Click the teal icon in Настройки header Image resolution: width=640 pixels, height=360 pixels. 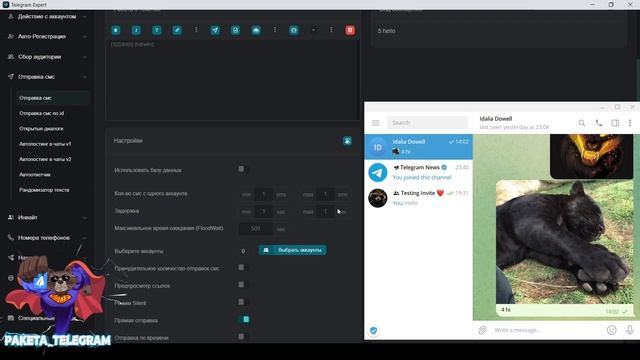347,141
